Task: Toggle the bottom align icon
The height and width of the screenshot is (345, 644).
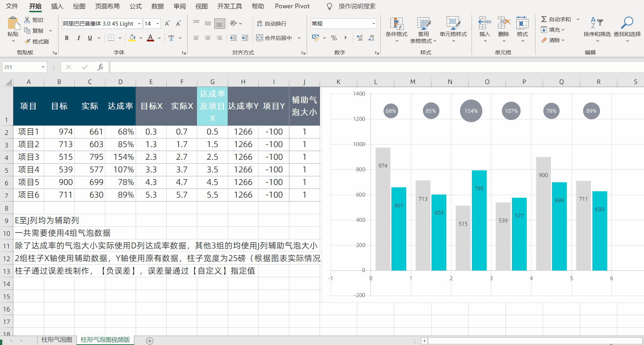Action: tap(219, 23)
